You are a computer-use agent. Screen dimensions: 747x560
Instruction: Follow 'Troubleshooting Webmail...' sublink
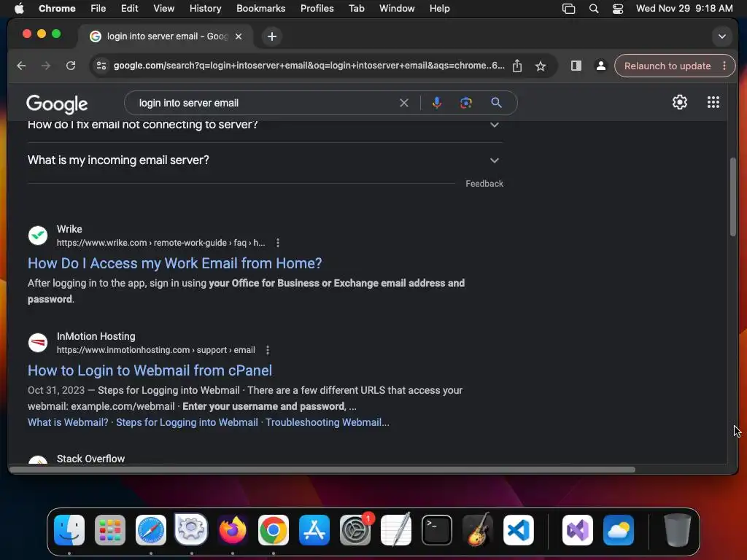[x=328, y=422]
